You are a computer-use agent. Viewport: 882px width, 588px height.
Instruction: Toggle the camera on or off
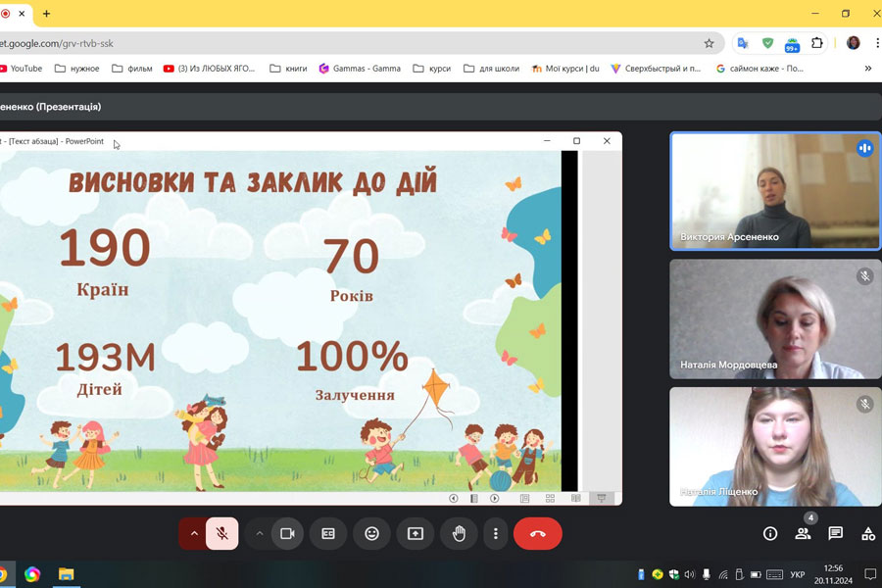click(287, 533)
